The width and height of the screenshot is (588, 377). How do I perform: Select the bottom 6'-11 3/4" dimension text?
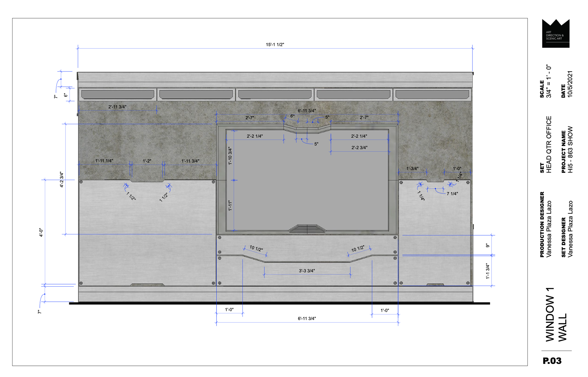tap(307, 319)
